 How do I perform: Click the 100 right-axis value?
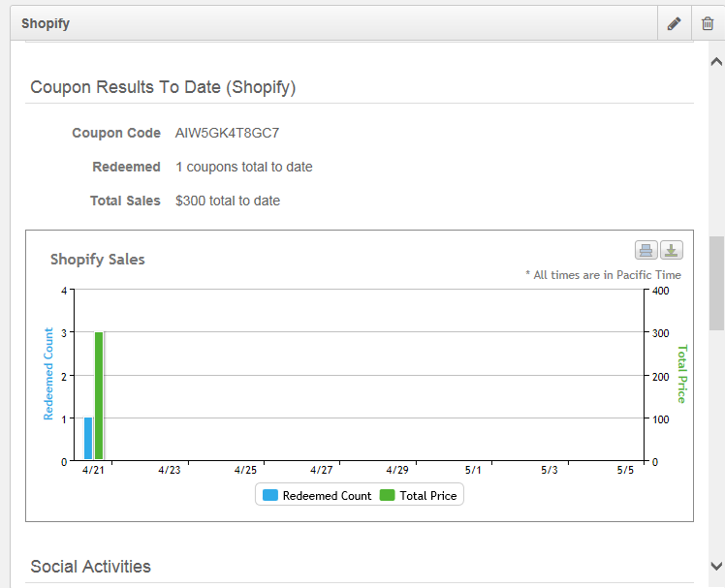[x=661, y=419]
